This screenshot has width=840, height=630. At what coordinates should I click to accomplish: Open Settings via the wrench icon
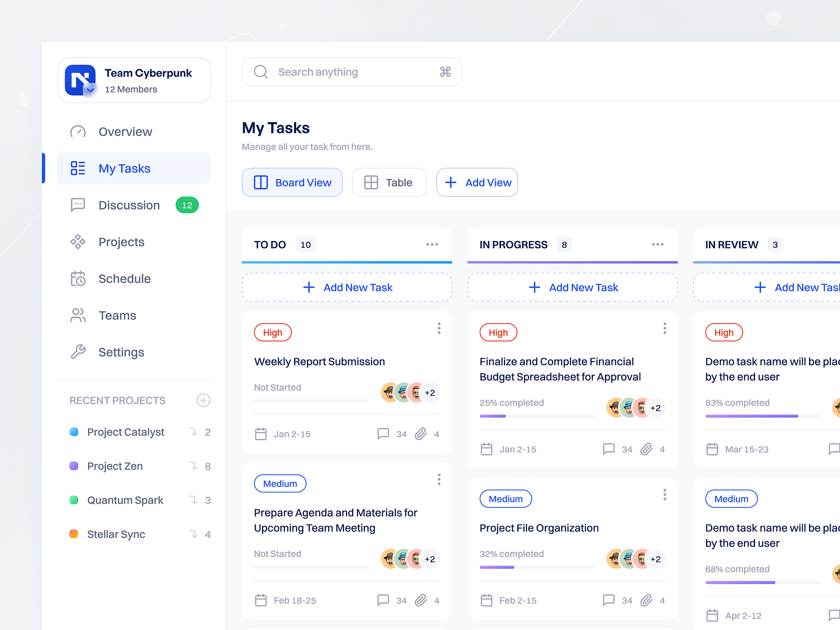point(78,352)
